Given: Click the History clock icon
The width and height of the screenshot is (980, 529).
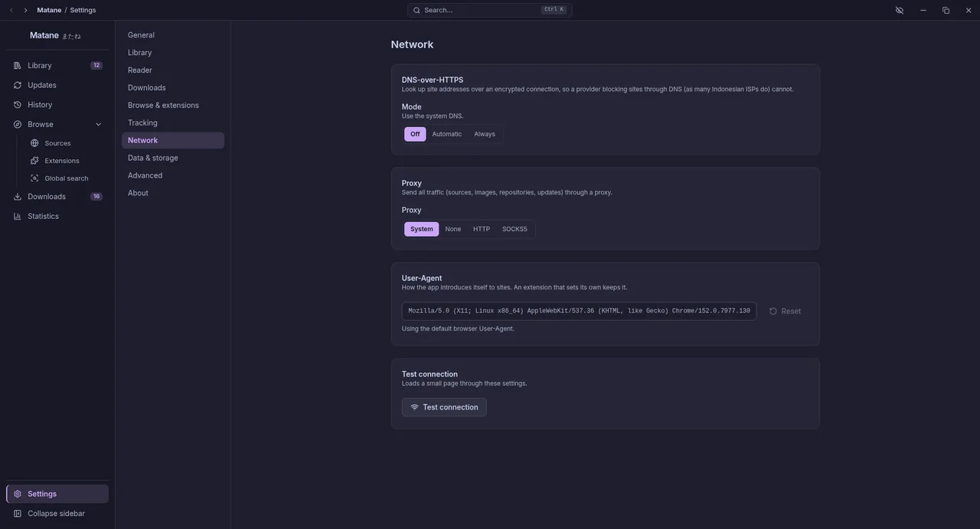Looking at the screenshot, I should pos(18,105).
